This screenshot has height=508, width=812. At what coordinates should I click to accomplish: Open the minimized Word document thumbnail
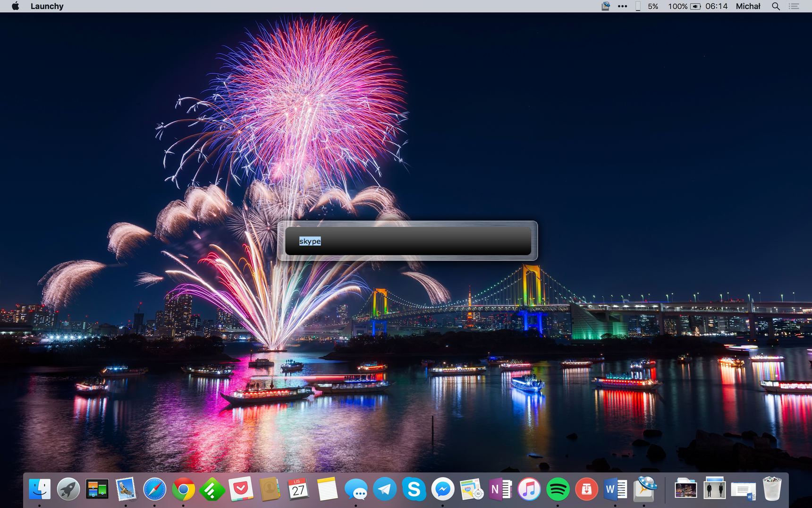(743, 490)
